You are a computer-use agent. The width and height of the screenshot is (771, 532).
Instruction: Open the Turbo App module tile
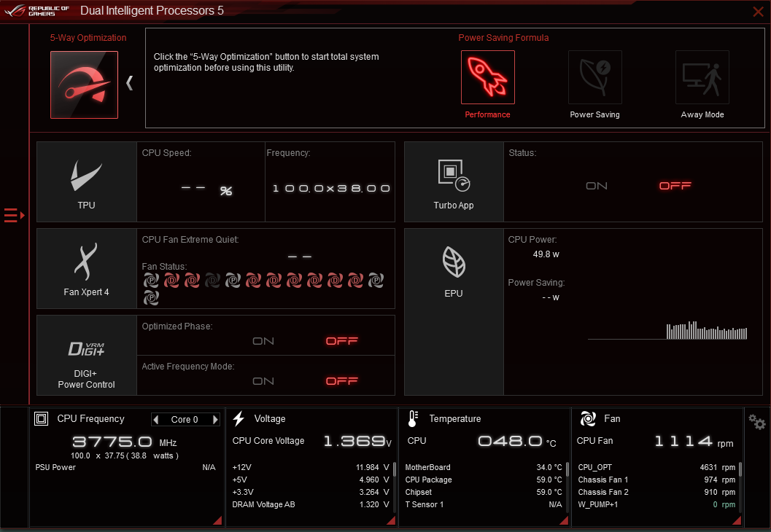[454, 181]
